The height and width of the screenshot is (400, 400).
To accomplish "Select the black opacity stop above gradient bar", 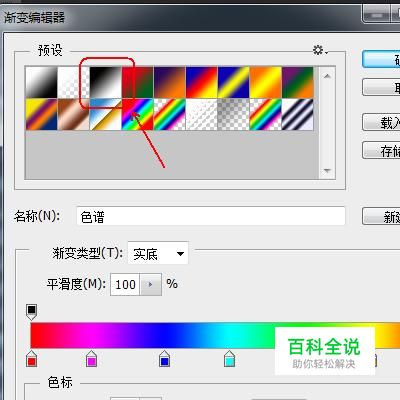I will (31, 311).
